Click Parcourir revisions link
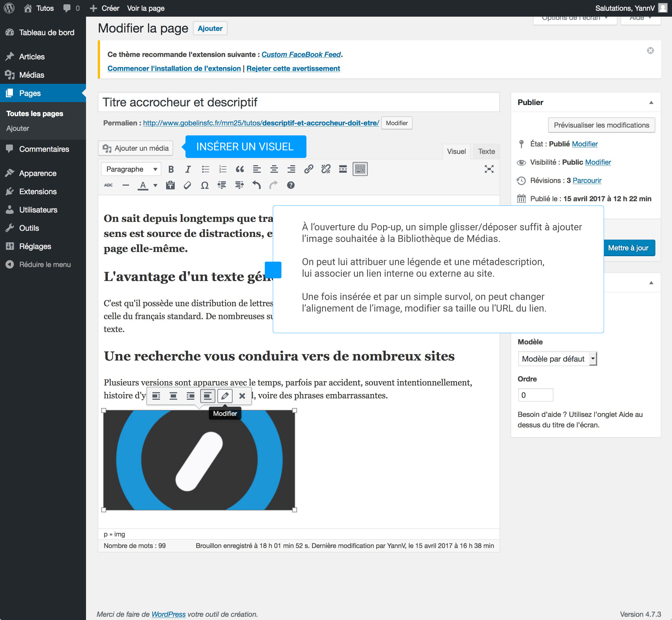This screenshot has height=620, width=672. pyautogui.click(x=587, y=181)
